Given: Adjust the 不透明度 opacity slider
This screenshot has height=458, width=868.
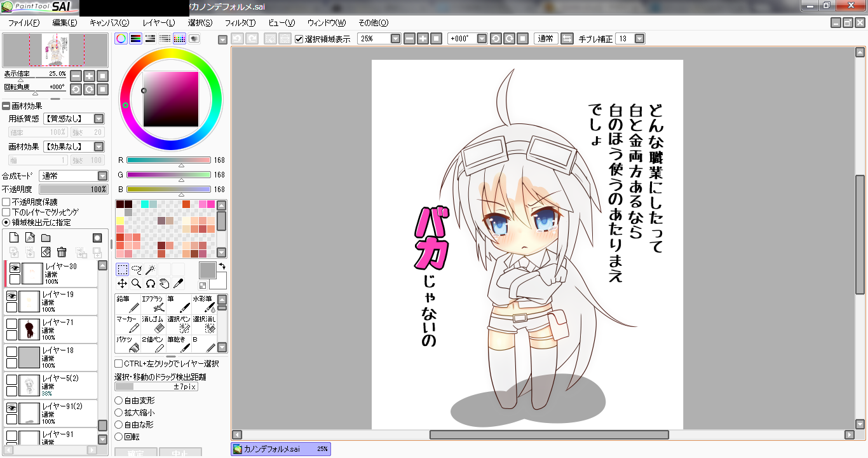Looking at the screenshot, I should point(73,190).
